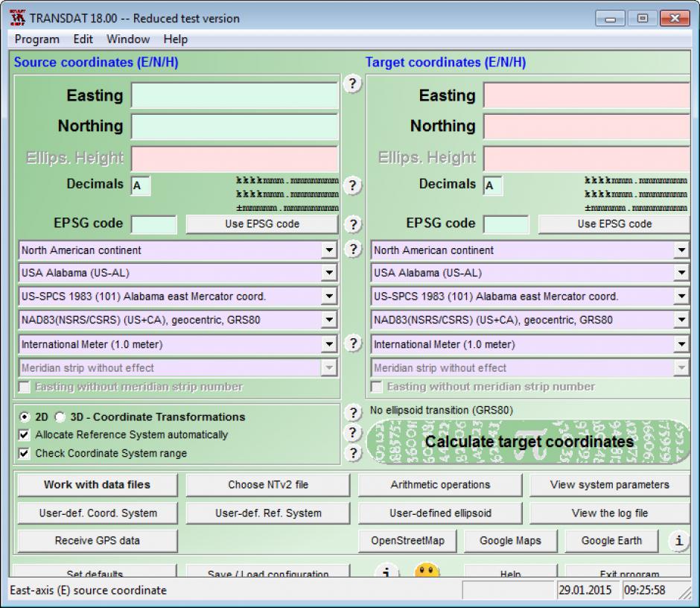Expand target International Meter unit dropdown

tap(681, 344)
